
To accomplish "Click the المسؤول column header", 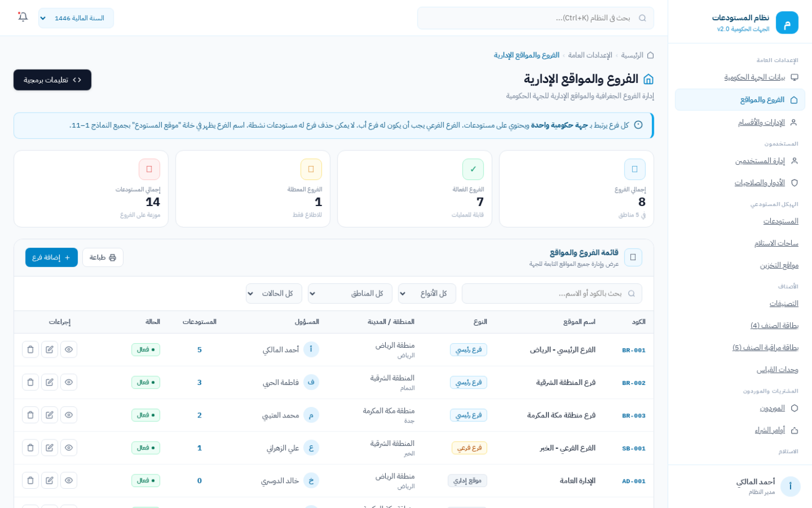I will click(x=307, y=322).
